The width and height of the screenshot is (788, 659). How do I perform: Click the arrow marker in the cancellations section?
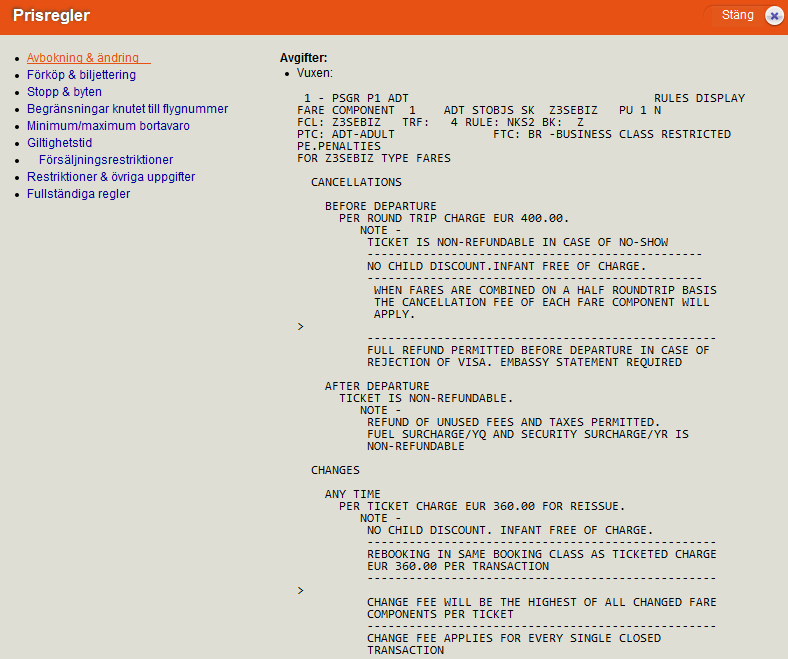click(300, 327)
